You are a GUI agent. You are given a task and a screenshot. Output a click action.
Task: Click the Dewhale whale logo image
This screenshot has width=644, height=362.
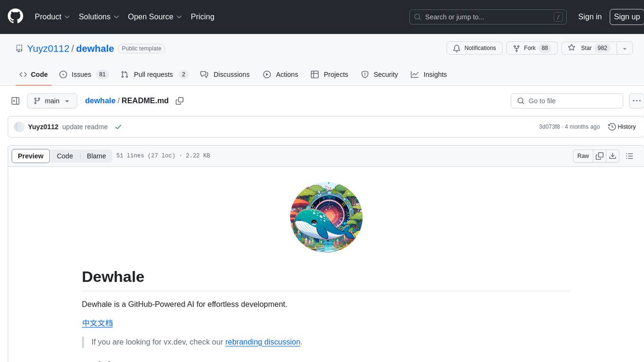tap(326, 217)
